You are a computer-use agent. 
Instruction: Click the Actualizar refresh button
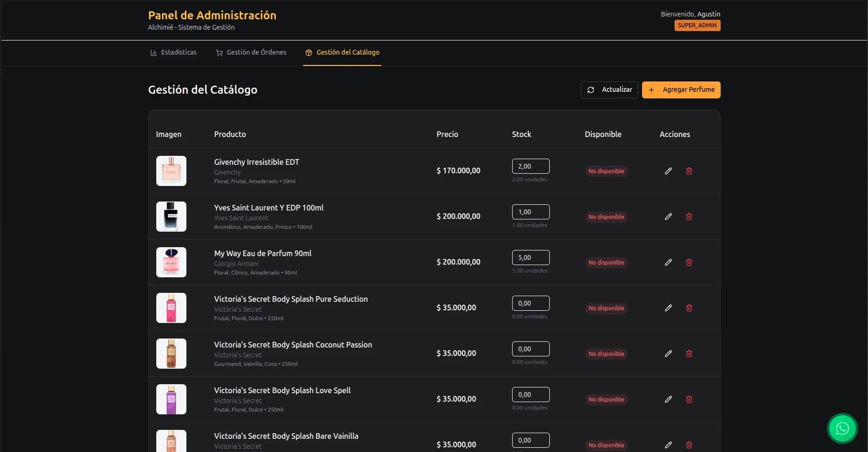click(x=610, y=89)
